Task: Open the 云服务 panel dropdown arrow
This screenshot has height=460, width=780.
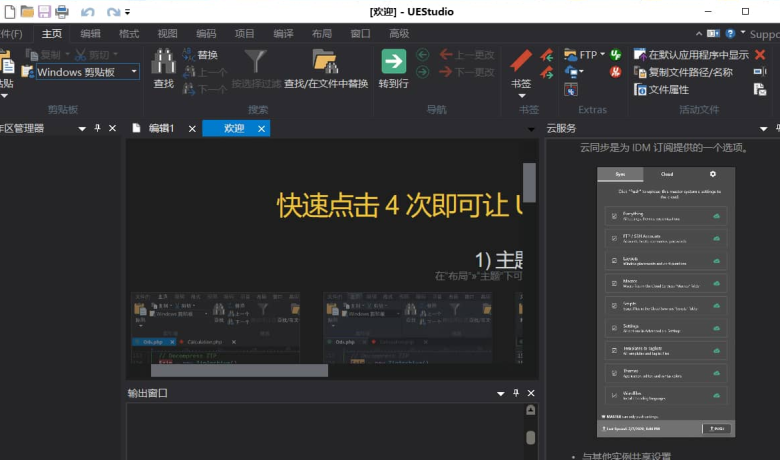Action: [x=764, y=129]
